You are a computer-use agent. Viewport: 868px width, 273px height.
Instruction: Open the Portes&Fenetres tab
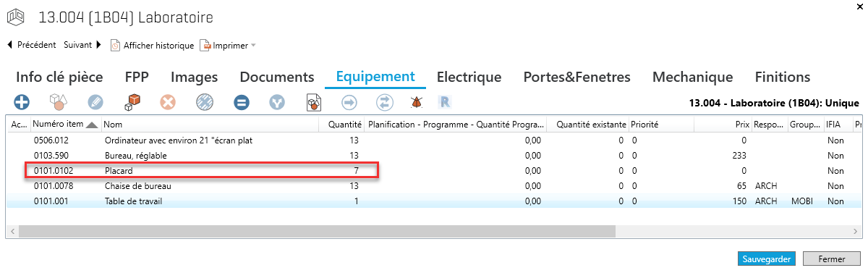(576, 77)
